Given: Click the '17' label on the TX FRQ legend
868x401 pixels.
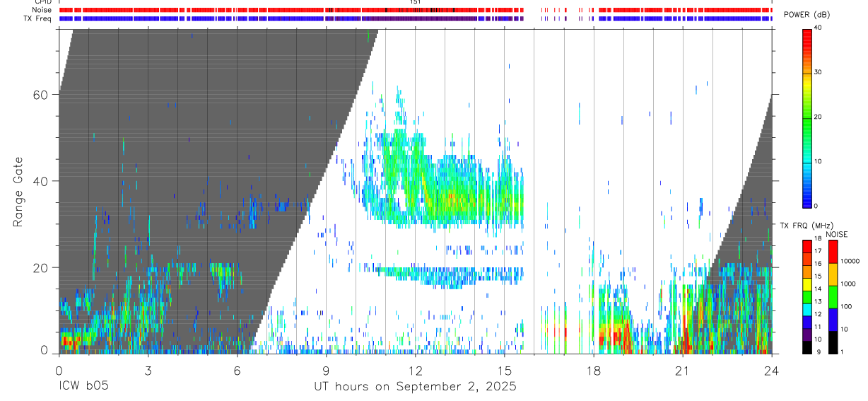Looking at the screenshot, I should click(817, 251).
